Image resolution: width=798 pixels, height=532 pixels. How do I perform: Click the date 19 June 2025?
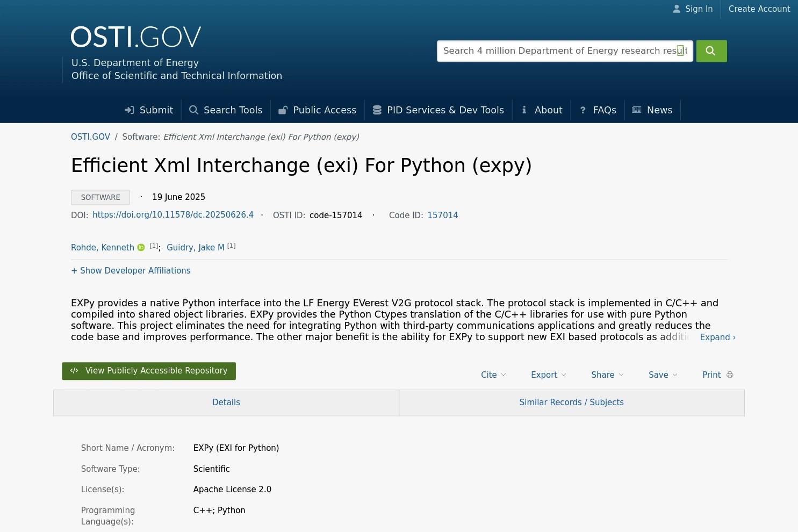[179, 197]
